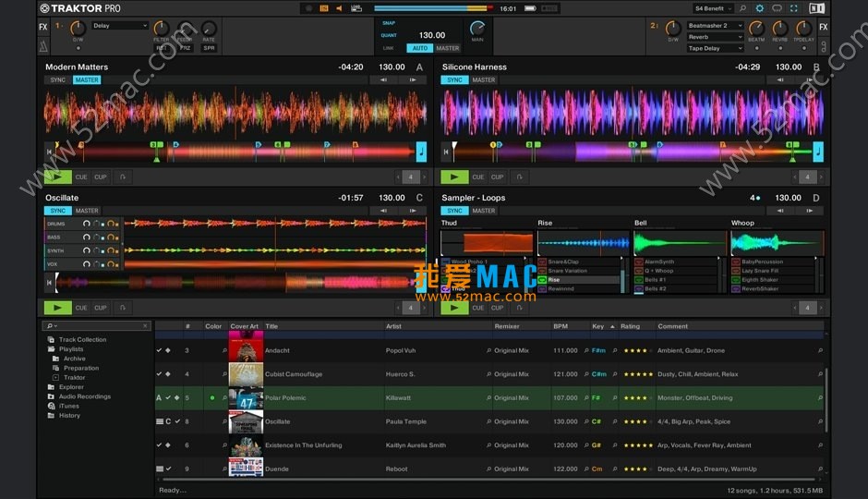This screenshot has height=499, width=868.
Task: Toggle FRZ freeze button in FX unit 1
Action: (x=185, y=48)
